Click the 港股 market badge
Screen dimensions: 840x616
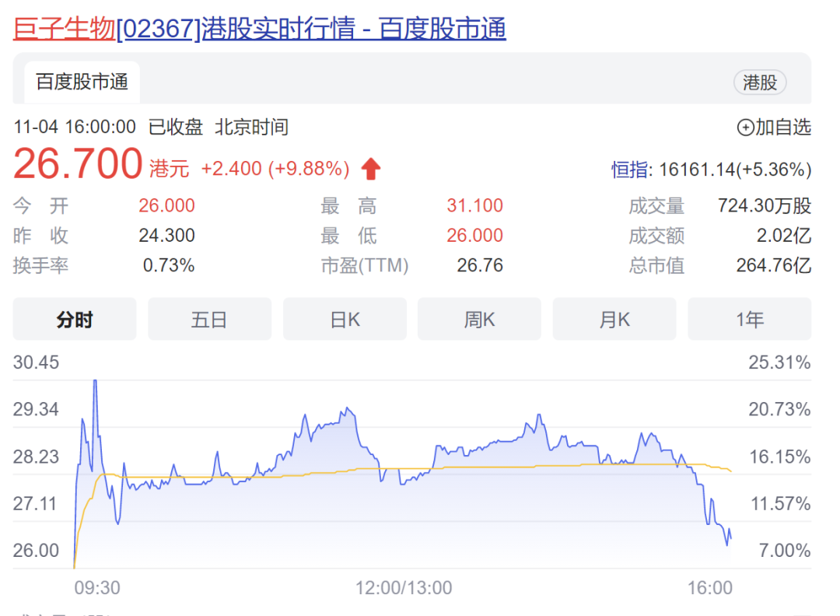pyautogui.click(x=760, y=82)
